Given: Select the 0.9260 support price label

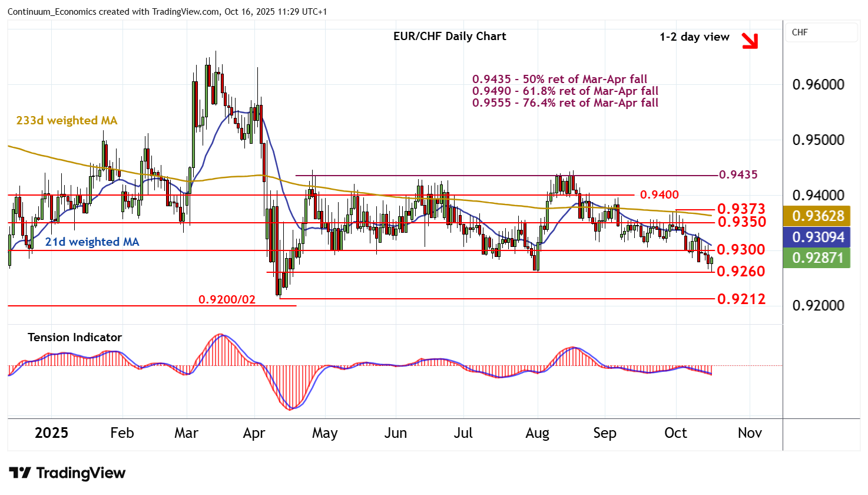Looking at the screenshot, I should pyautogui.click(x=741, y=272).
